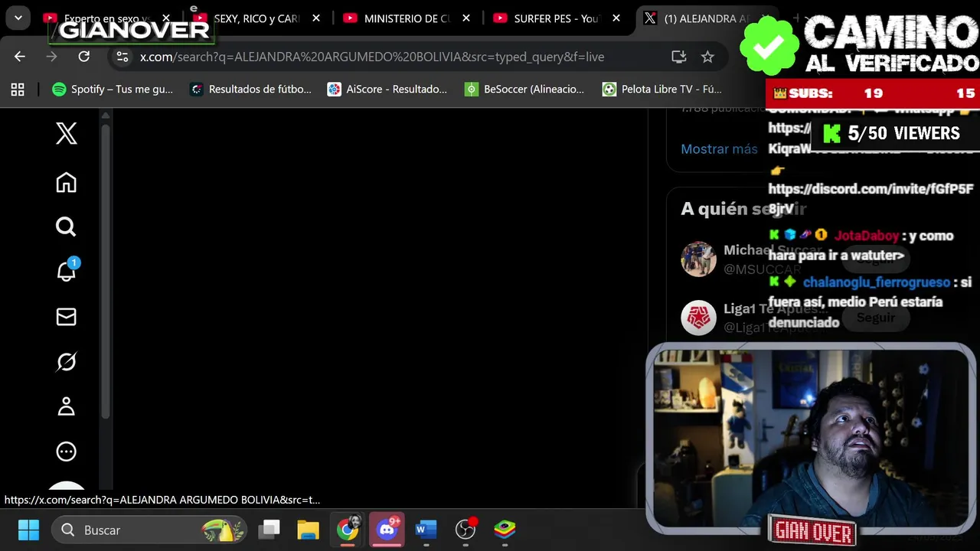
Task: Open Grok icon in X sidebar
Action: click(x=67, y=361)
